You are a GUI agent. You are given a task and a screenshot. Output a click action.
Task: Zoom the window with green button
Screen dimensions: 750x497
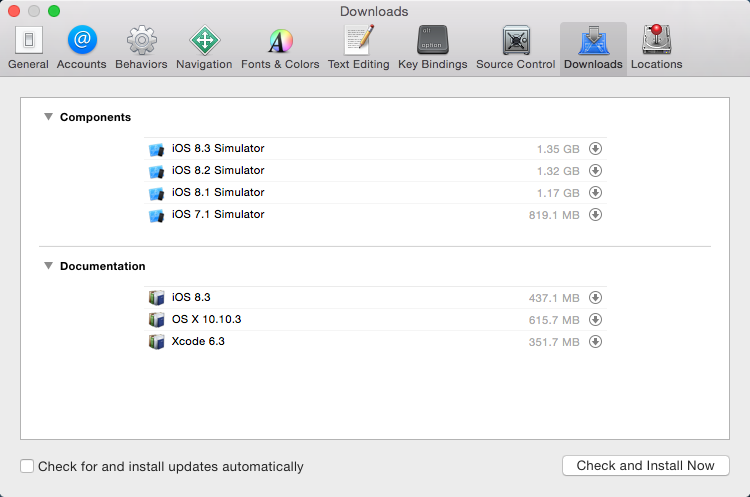click(x=54, y=11)
